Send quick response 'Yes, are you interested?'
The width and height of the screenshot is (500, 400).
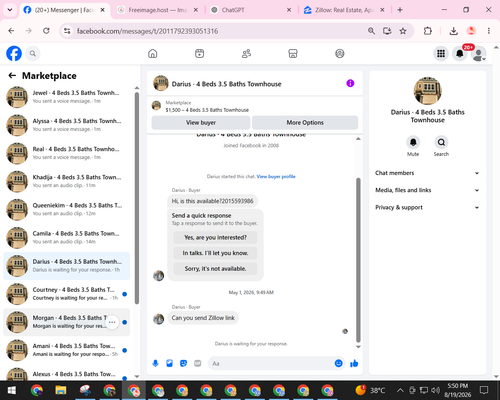point(215,238)
